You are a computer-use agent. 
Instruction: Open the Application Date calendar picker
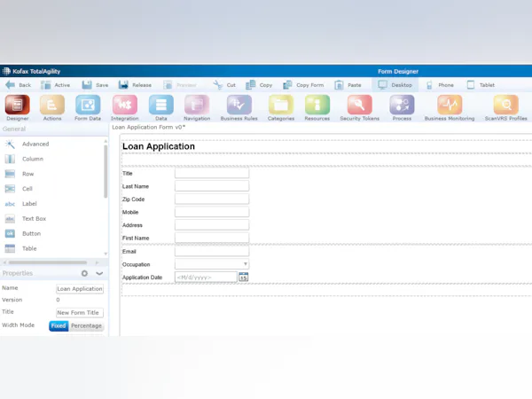click(243, 277)
